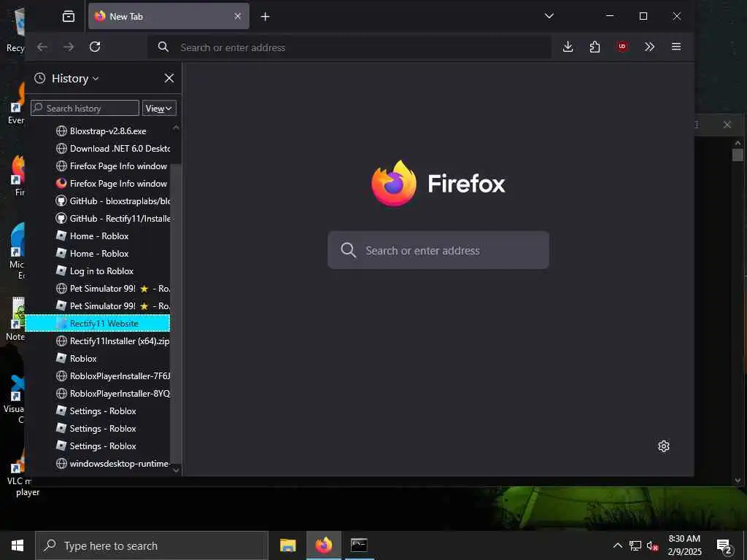The width and height of the screenshot is (747, 560).
Task: Click Type here to search box
Action: (x=152, y=545)
